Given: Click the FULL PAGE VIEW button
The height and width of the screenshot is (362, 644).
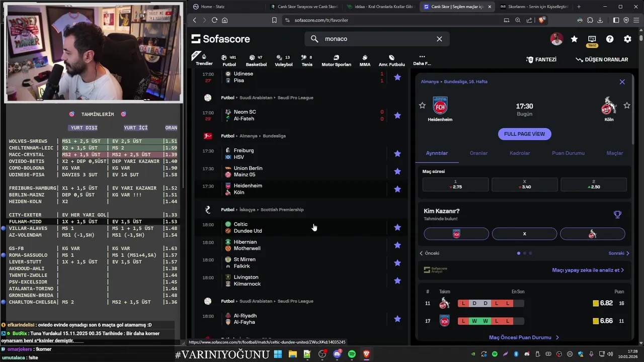Looking at the screenshot, I should tap(524, 134).
